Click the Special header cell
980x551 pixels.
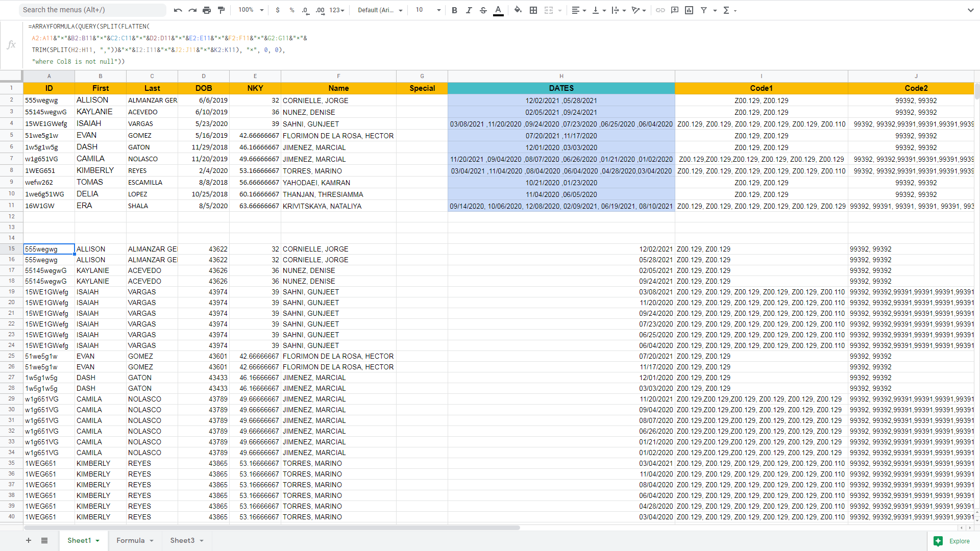tap(422, 88)
